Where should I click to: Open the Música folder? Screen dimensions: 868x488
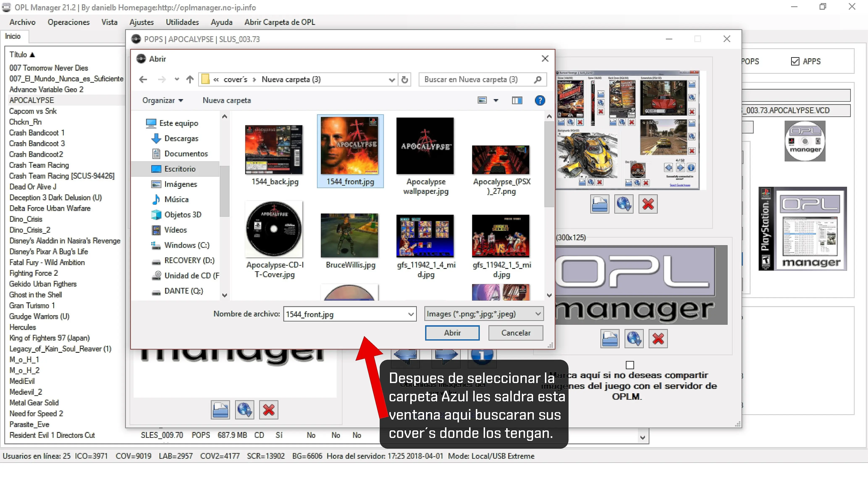tap(170, 199)
